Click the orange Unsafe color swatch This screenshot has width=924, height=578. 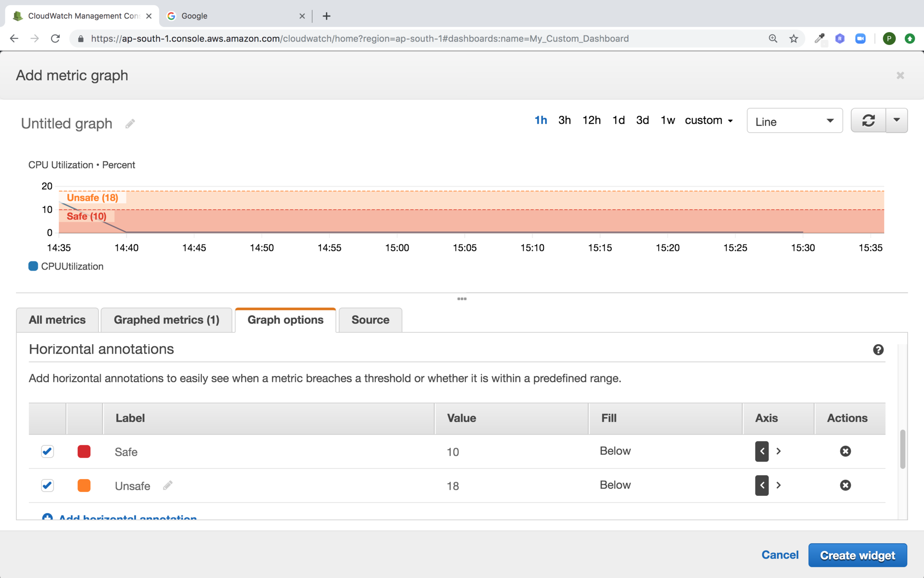tap(84, 486)
